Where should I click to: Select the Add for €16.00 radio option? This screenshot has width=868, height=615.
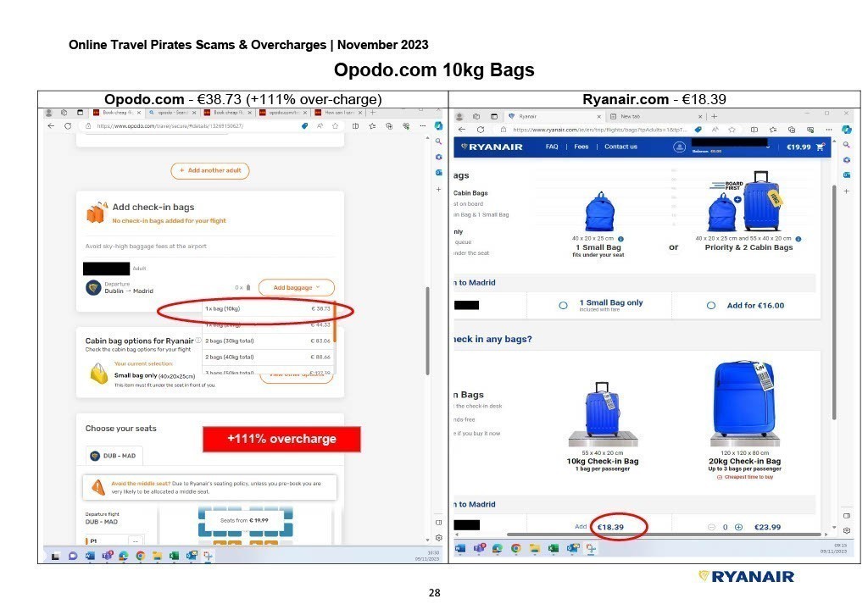coord(711,305)
